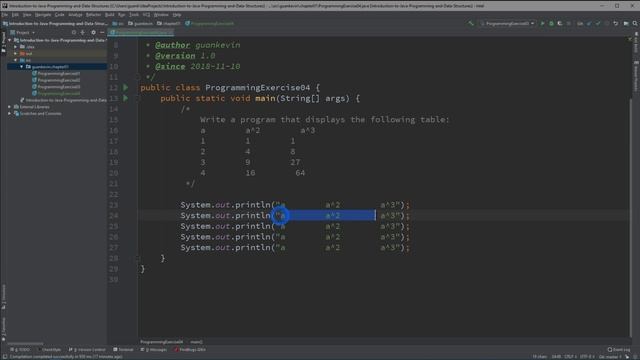Click the guankevin breadcrumb in navigation bar
Screen dimensions: 640x360
[x=140, y=24]
